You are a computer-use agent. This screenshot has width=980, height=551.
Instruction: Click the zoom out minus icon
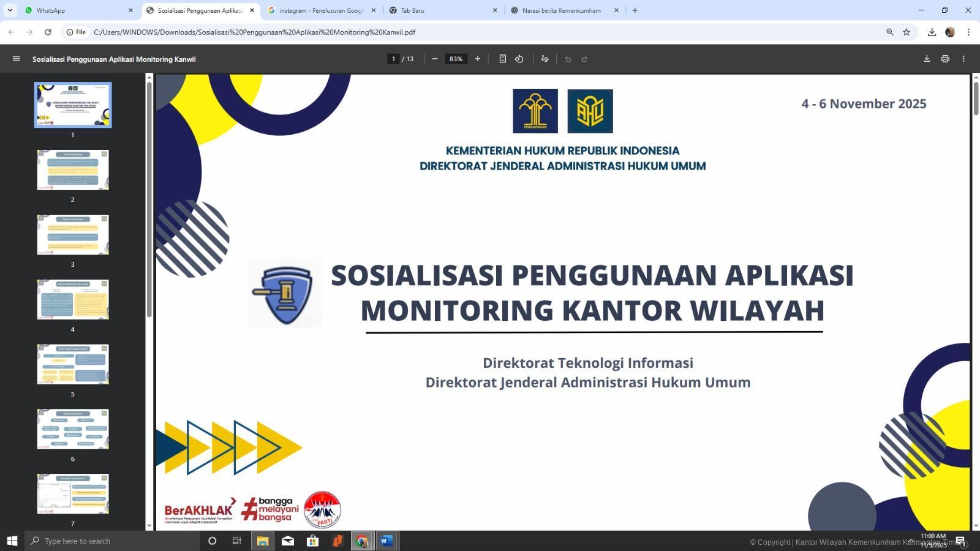pos(435,59)
